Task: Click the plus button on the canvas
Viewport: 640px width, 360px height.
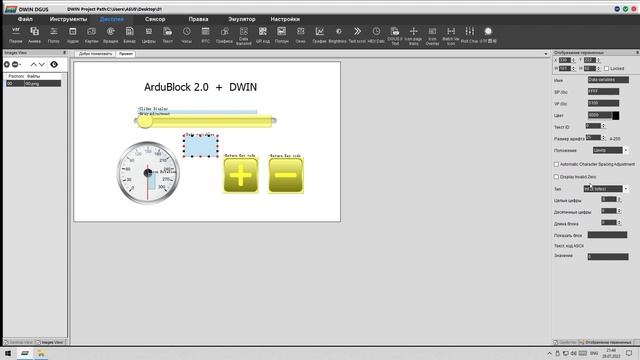Action: click(x=241, y=175)
